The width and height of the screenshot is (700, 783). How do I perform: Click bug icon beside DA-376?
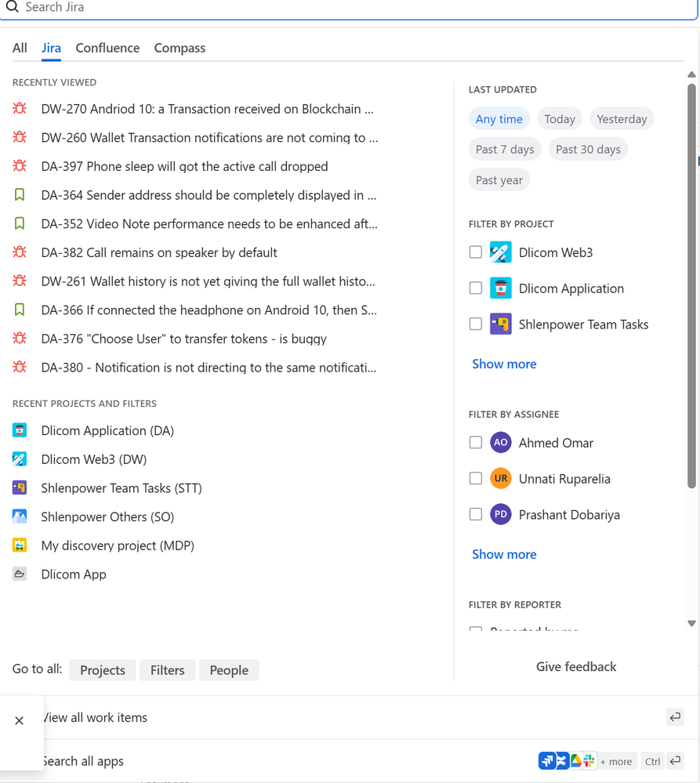coord(20,338)
